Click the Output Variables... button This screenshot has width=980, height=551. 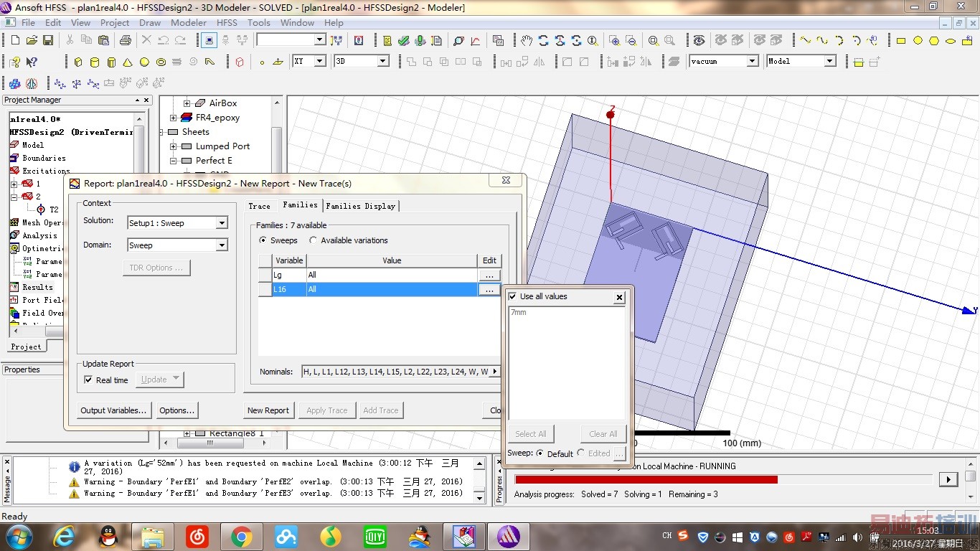113,410
